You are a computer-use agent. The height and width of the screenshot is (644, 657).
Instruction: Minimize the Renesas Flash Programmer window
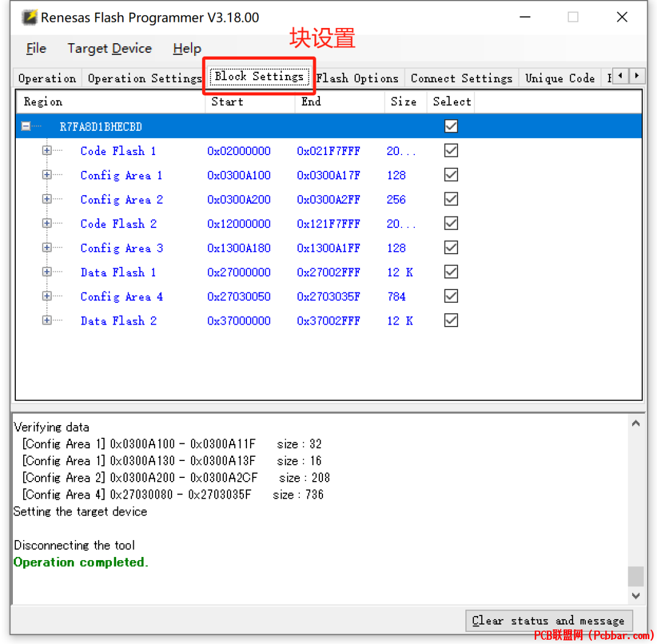click(x=525, y=17)
